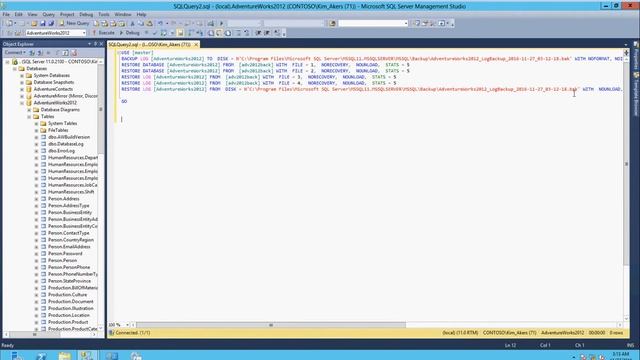The image size is (640, 360).
Task: Open the Window menu
Action: click(x=123, y=14)
